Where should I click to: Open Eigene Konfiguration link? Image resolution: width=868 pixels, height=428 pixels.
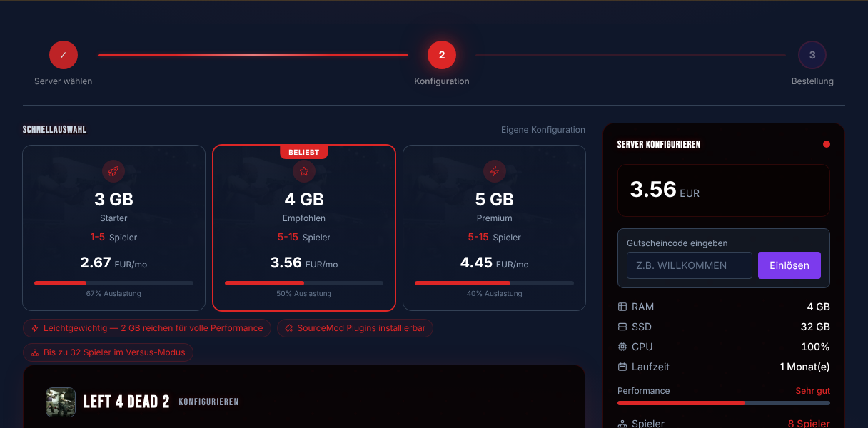point(543,130)
